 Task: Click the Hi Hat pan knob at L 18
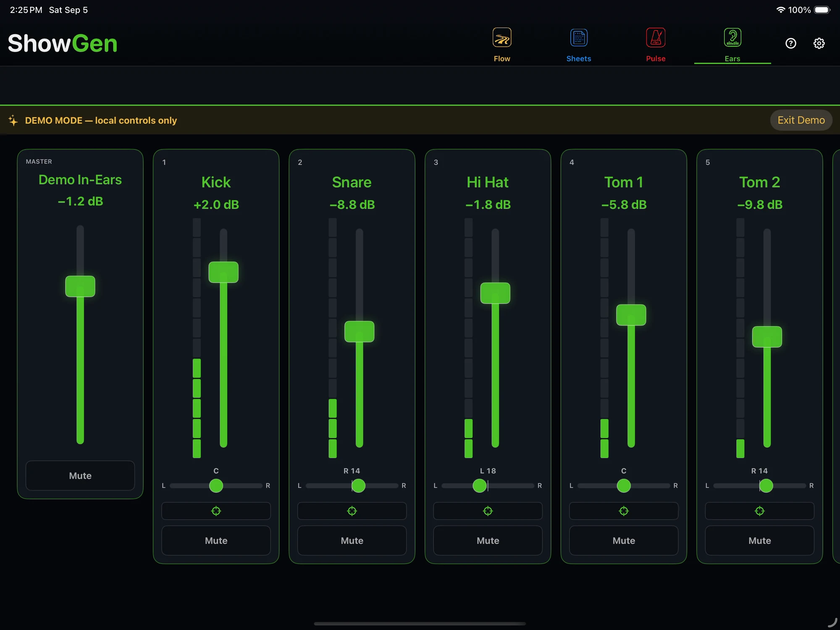[479, 486]
